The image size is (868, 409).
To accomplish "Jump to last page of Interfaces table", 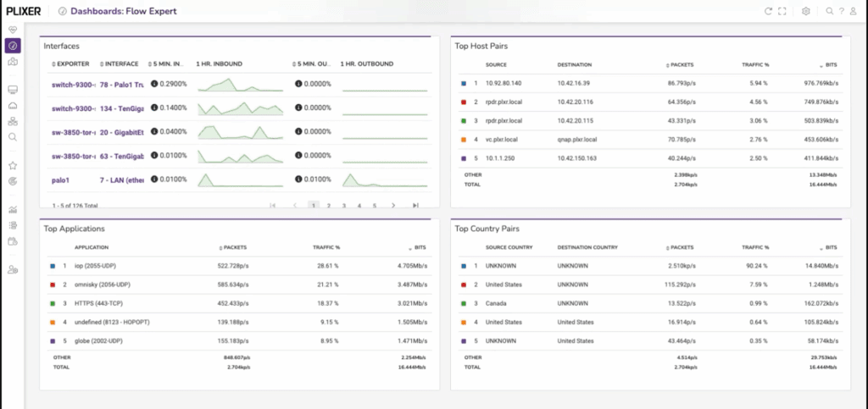I will pyautogui.click(x=415, y=205).
